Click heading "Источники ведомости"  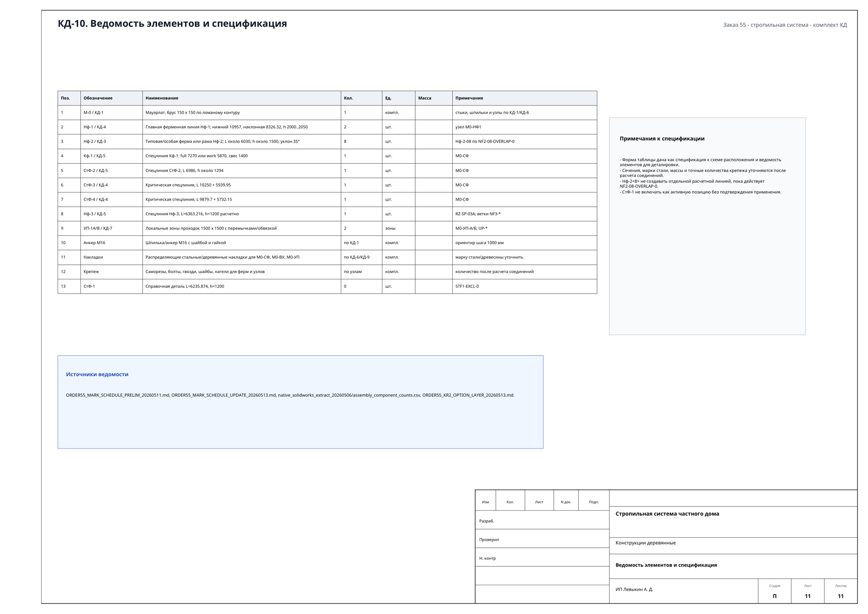[x=97, y=374]
